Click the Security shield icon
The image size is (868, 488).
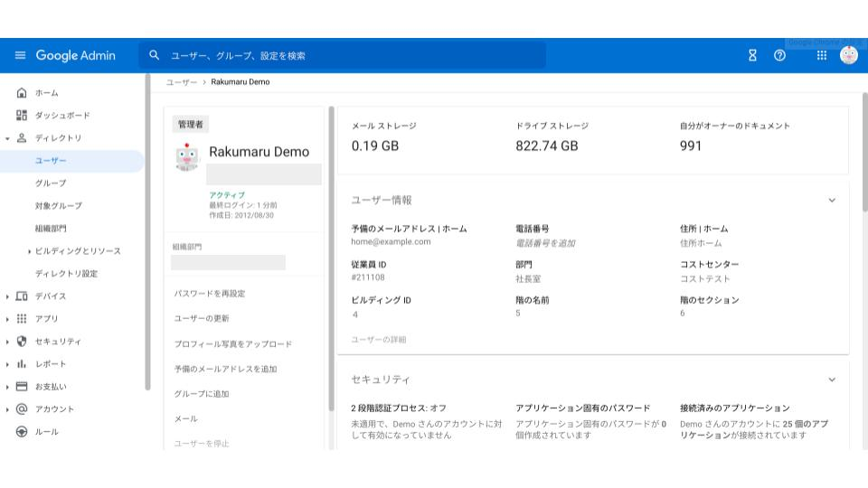pos(22,342)
